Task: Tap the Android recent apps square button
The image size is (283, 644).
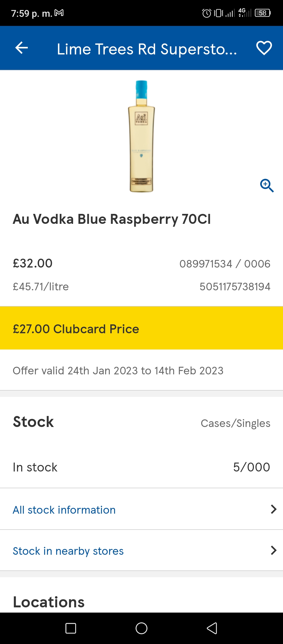Action: (71, 628)
